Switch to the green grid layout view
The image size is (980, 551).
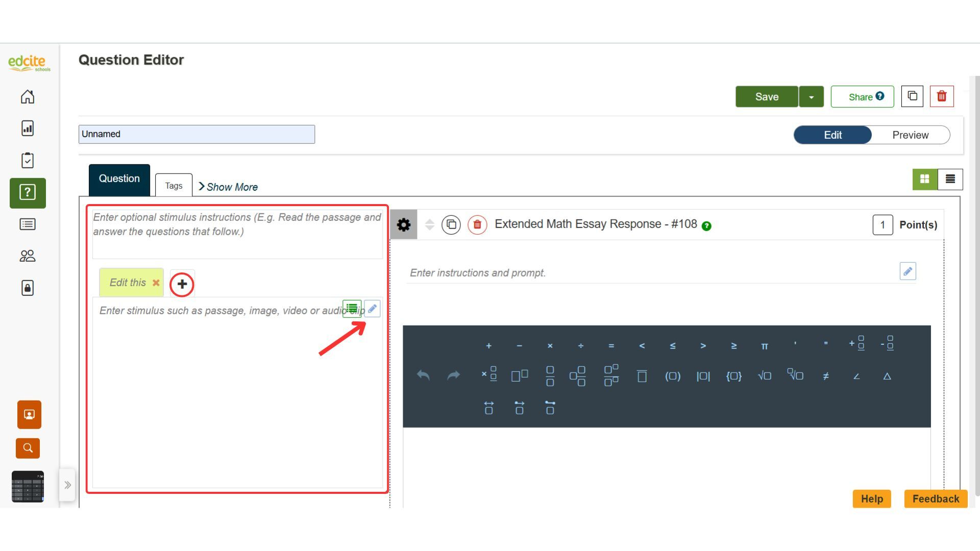924,179
